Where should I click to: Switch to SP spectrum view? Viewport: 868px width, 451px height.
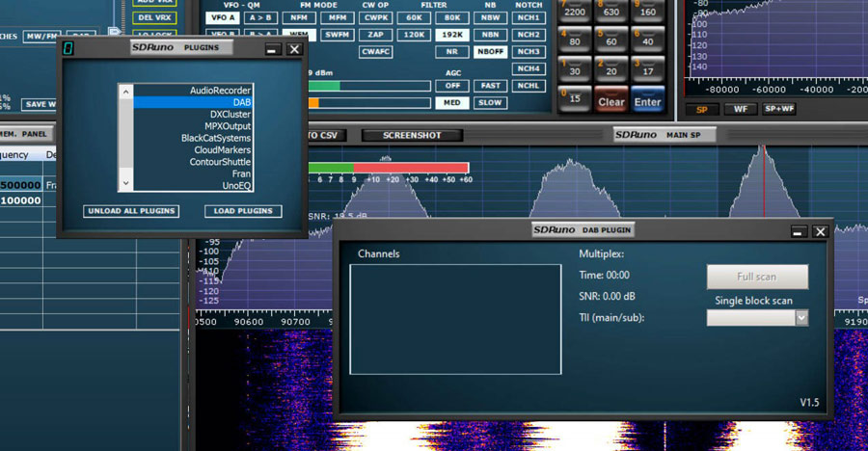pyautogui.click(x=702, y=109)
